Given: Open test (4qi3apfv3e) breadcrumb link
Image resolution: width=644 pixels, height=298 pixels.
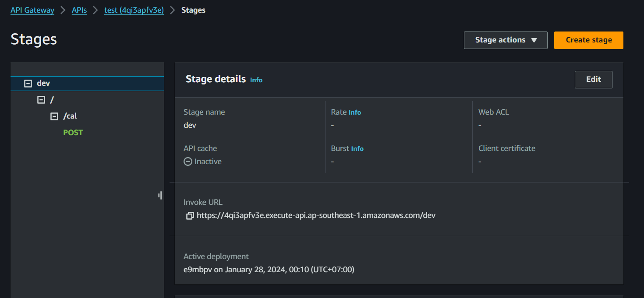Looking at the screenshot, I should [134, 10].
